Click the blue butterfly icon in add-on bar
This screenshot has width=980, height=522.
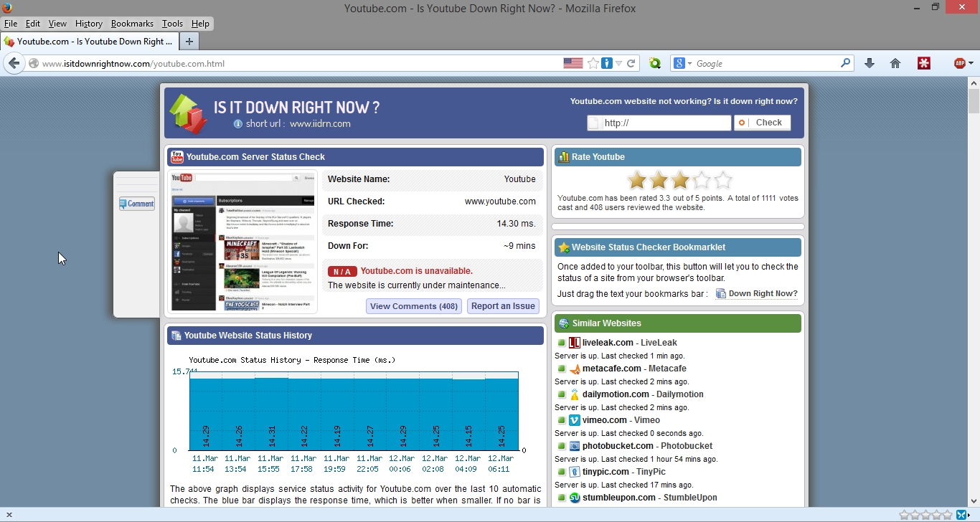(x=961, y=515)
